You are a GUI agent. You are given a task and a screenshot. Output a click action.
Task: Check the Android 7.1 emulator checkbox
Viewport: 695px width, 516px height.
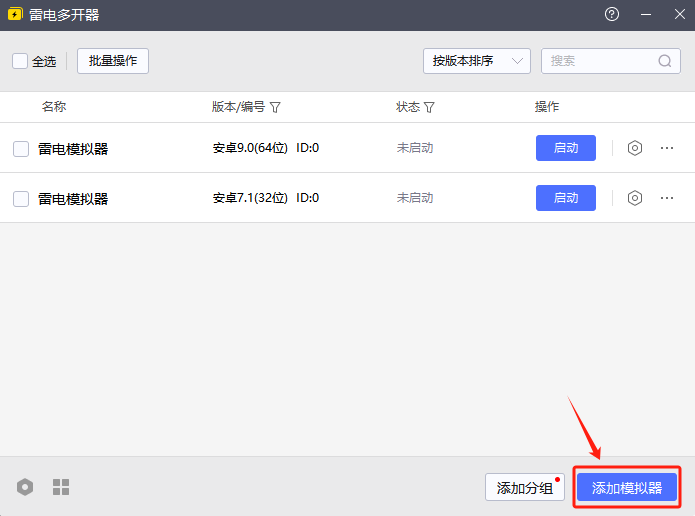21,199
